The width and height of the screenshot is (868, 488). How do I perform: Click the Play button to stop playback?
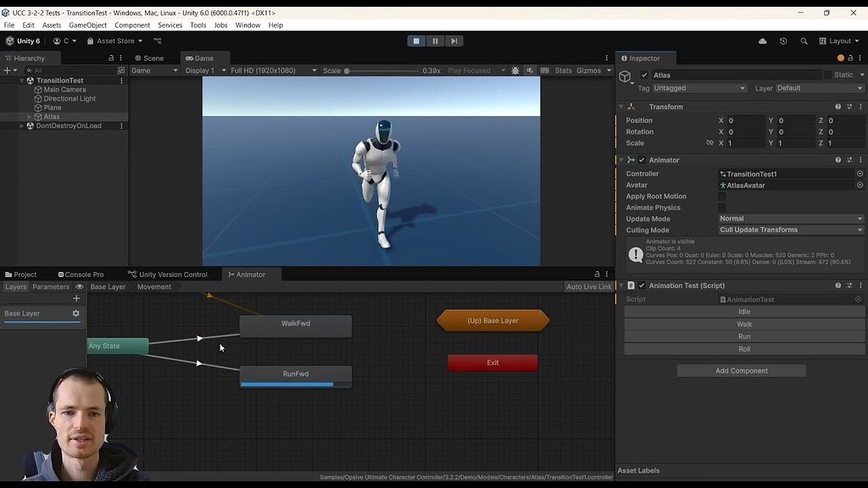pyautogui.click(x=415, y=40)
